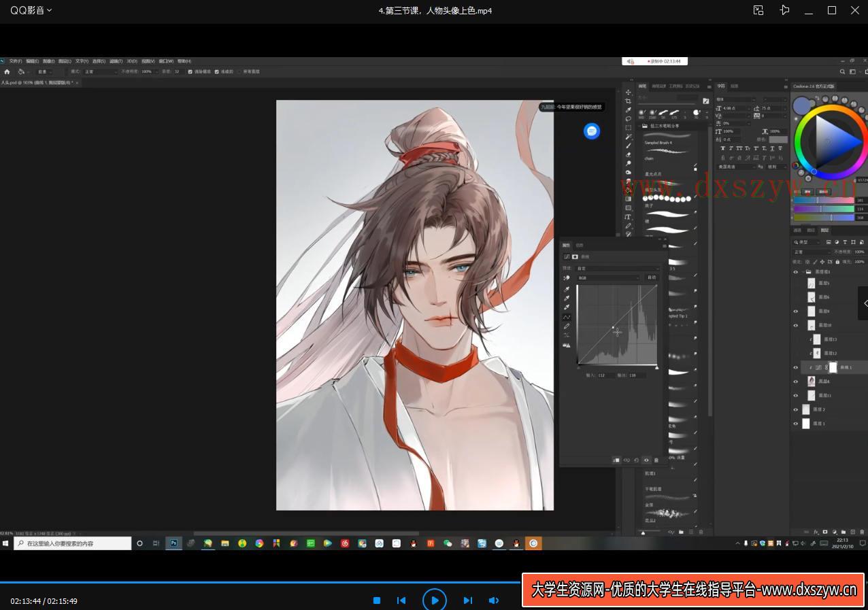Collapse the brush folder in Brushes panel

[x=639, y=126]
